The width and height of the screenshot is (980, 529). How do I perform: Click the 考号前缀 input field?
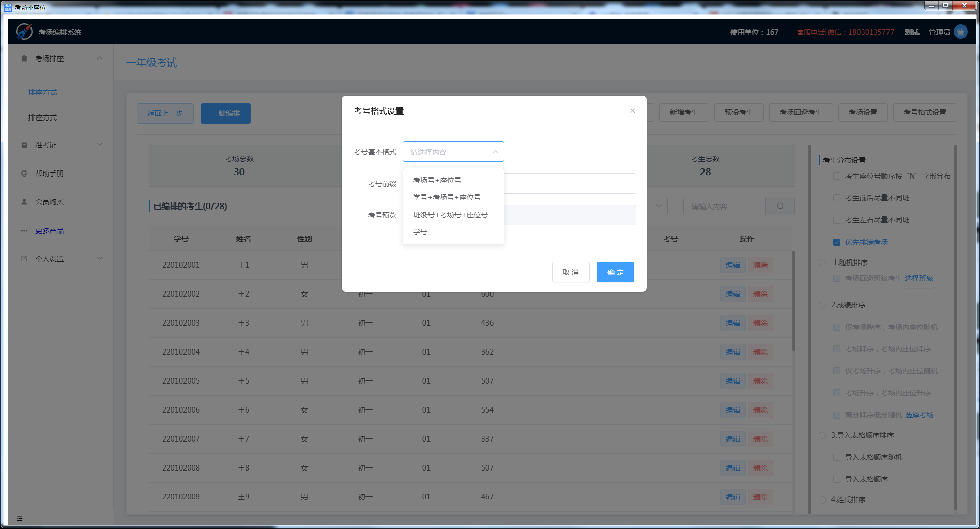[x=570, y=184]
